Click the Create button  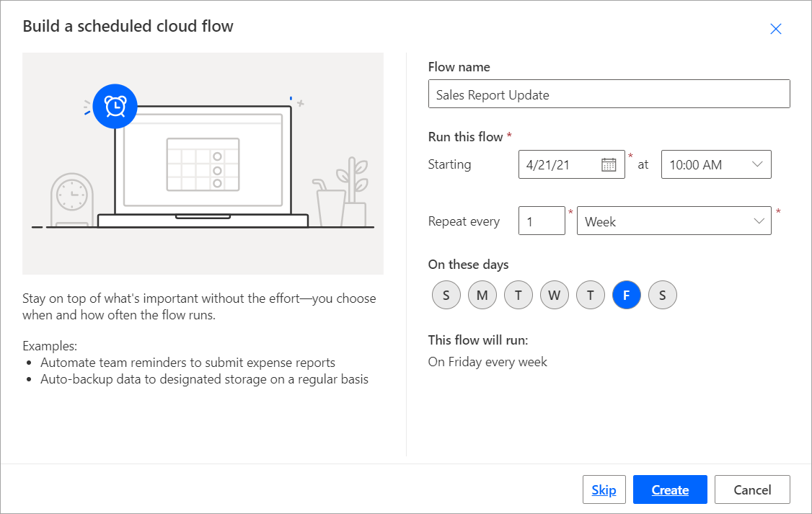tap(670, 489)
